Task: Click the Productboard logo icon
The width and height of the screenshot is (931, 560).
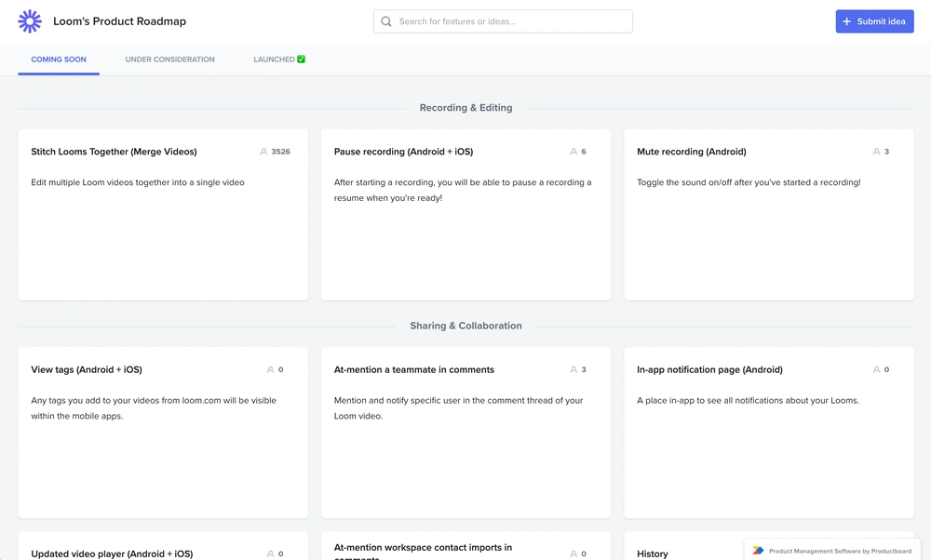Action: (758, 551)
